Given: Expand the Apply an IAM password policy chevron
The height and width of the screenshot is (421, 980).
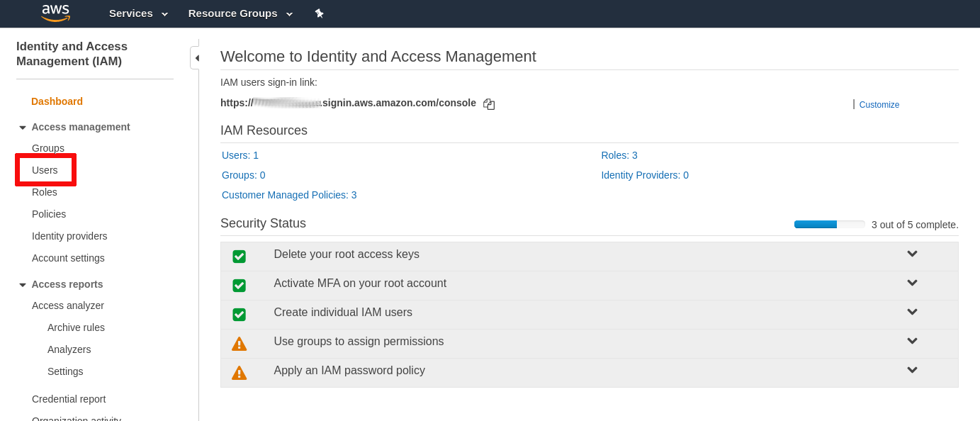Looking at the screenshot, I should (912, 370).
